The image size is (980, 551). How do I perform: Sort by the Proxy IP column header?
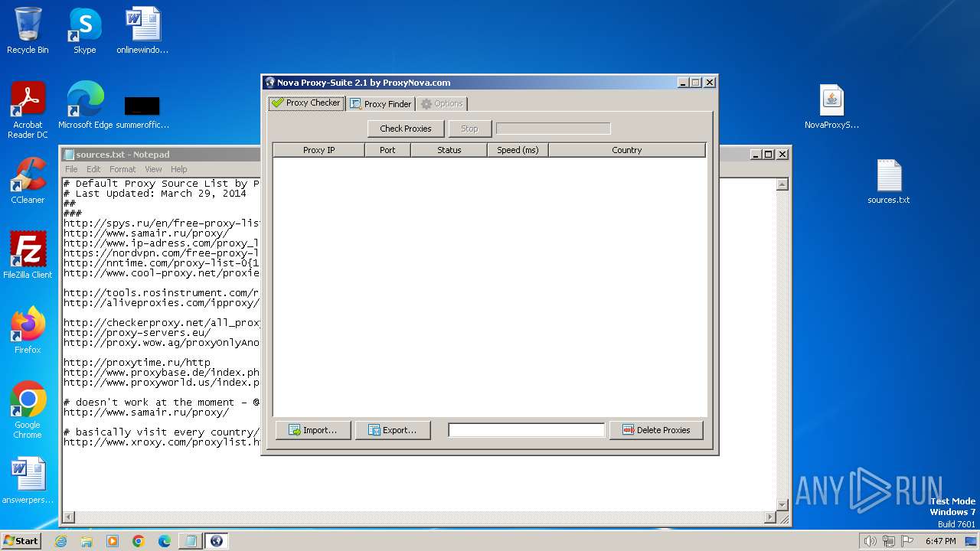318,150
